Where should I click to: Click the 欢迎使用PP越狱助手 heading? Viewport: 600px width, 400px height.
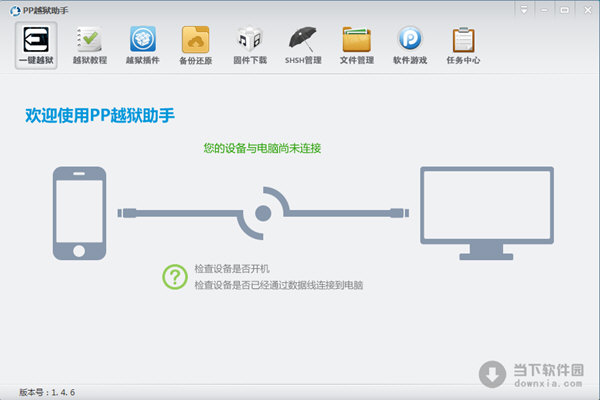tap(100, 115)
